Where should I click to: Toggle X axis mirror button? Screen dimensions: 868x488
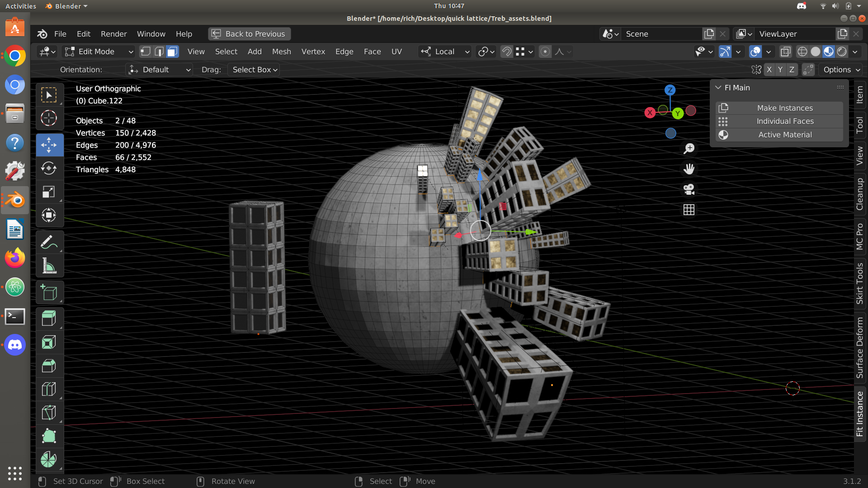(769, 70)
